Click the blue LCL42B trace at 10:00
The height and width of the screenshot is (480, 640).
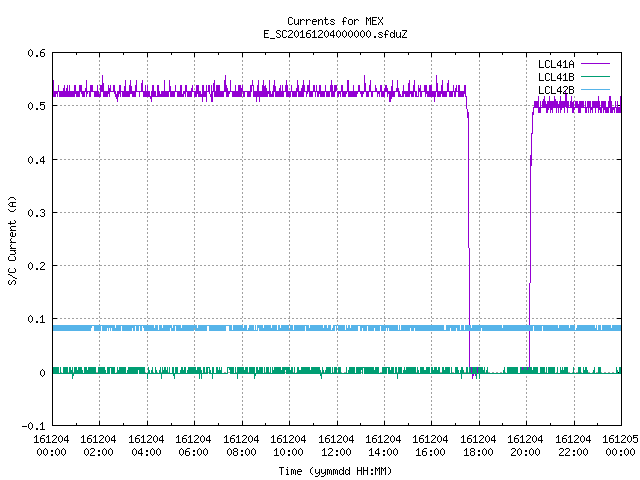point(289,328)
